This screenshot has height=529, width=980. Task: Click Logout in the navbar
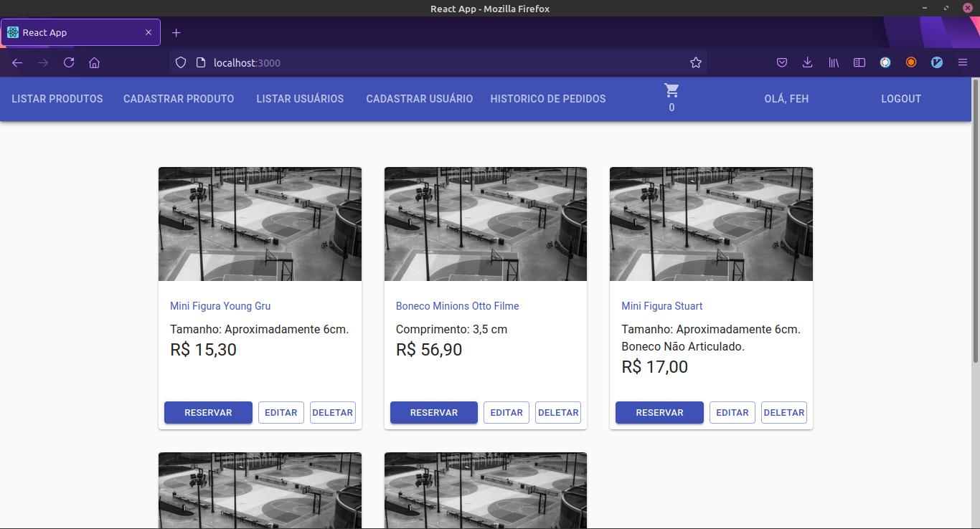(901, 99)
